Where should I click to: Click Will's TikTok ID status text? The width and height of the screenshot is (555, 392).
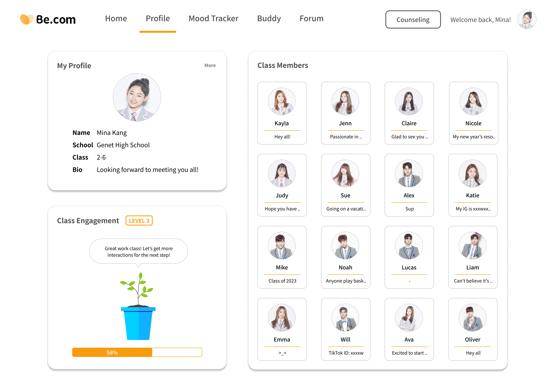tap(346, 353)
